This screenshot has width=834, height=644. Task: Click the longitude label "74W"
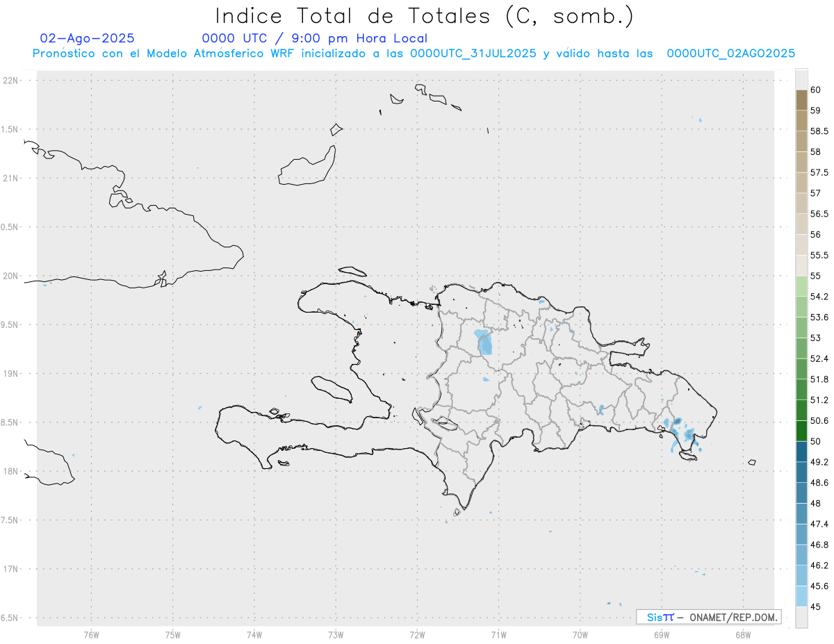click(x=254, y=635)
